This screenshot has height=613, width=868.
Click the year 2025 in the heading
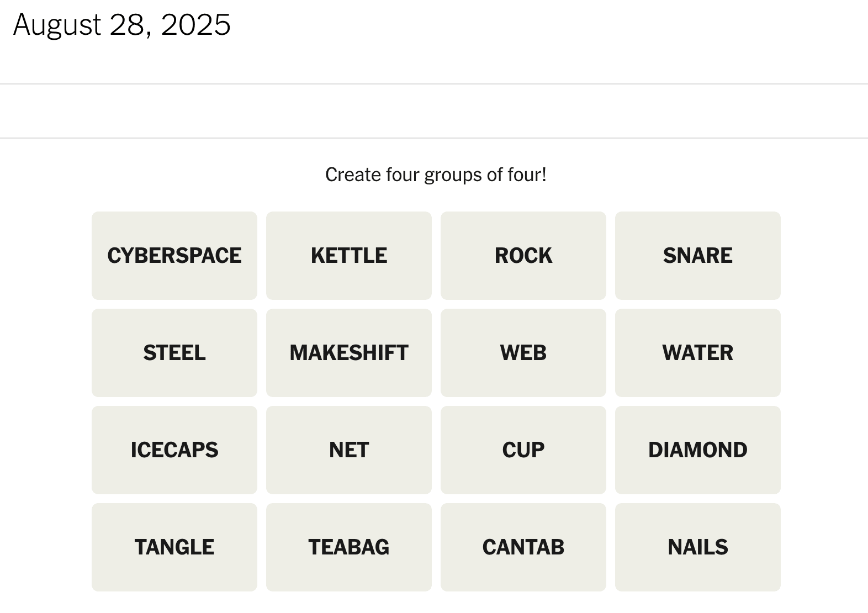[195, 25]
